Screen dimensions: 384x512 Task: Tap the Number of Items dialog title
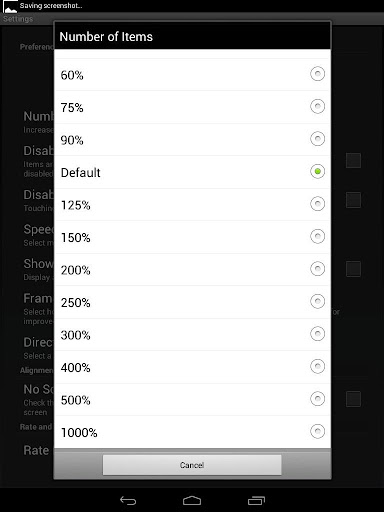coord(106,37)
